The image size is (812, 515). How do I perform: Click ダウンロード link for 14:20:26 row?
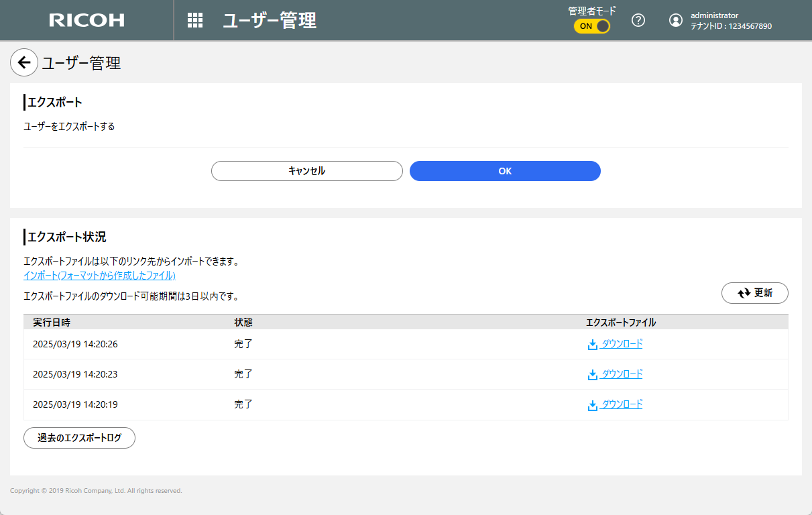point(622,344)
